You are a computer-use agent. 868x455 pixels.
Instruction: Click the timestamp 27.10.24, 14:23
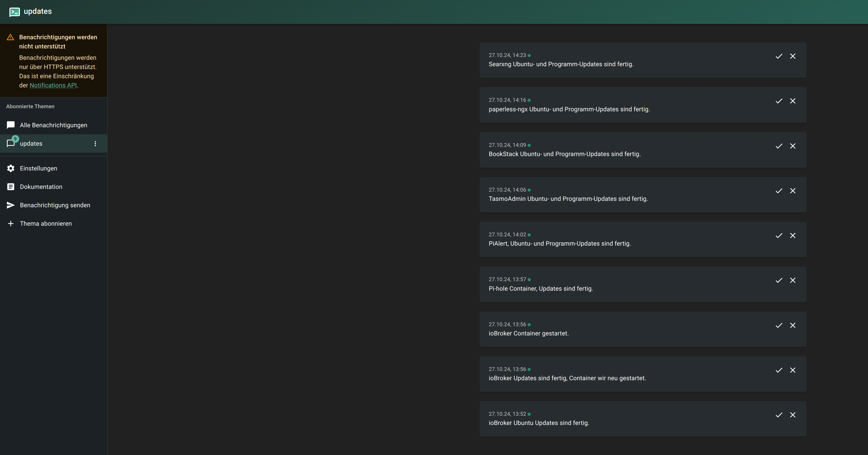pyautogui.click(x=507, y=55)
